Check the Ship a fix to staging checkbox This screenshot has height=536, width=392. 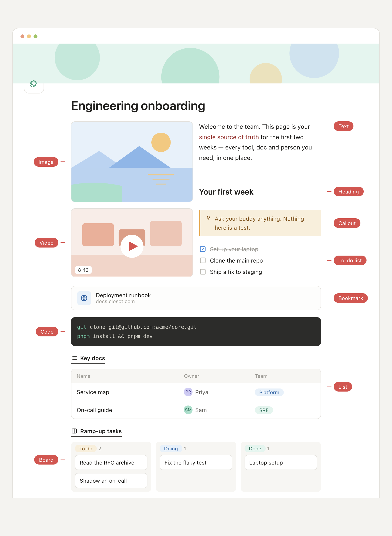pos(203,271)
